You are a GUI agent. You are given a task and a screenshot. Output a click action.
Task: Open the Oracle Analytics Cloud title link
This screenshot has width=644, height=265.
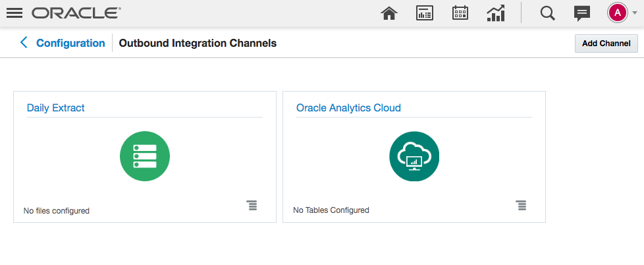point(348,108)
